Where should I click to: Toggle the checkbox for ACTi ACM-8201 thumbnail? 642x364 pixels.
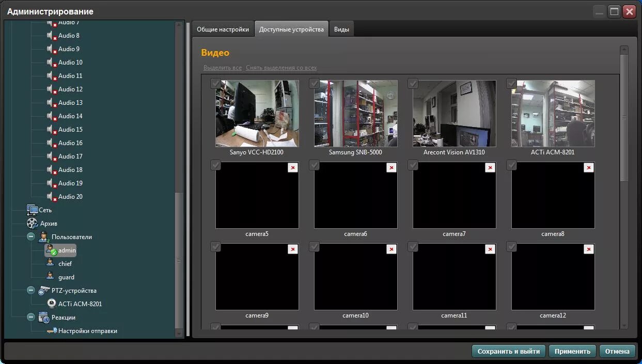(x=511, y=83)
